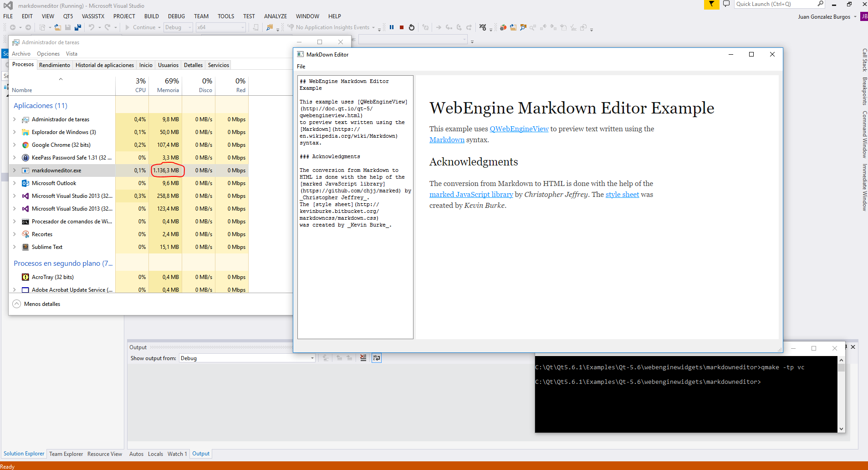This screenshot has height=470, width=868.
Task: Open the style sheet link
Action: click(x=622, y=195)
